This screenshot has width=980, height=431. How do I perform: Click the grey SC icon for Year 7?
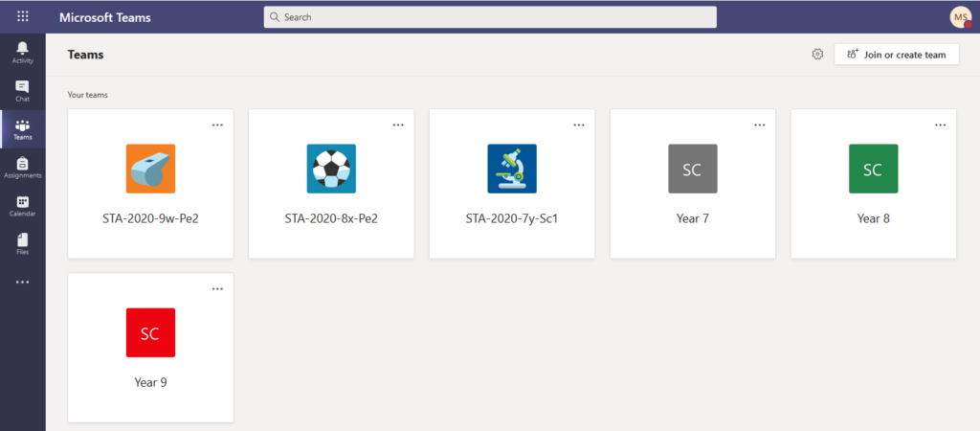point(693,169)
